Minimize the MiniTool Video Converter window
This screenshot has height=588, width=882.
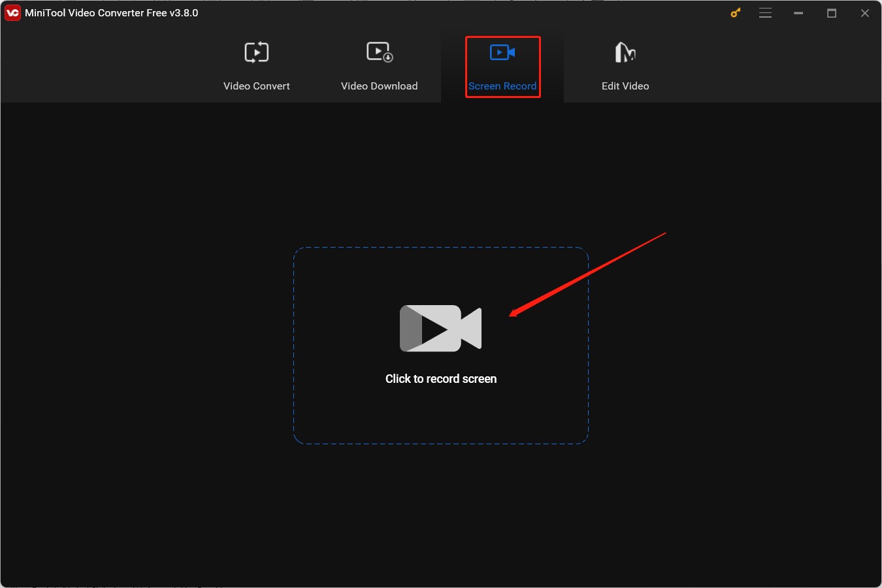798,13
